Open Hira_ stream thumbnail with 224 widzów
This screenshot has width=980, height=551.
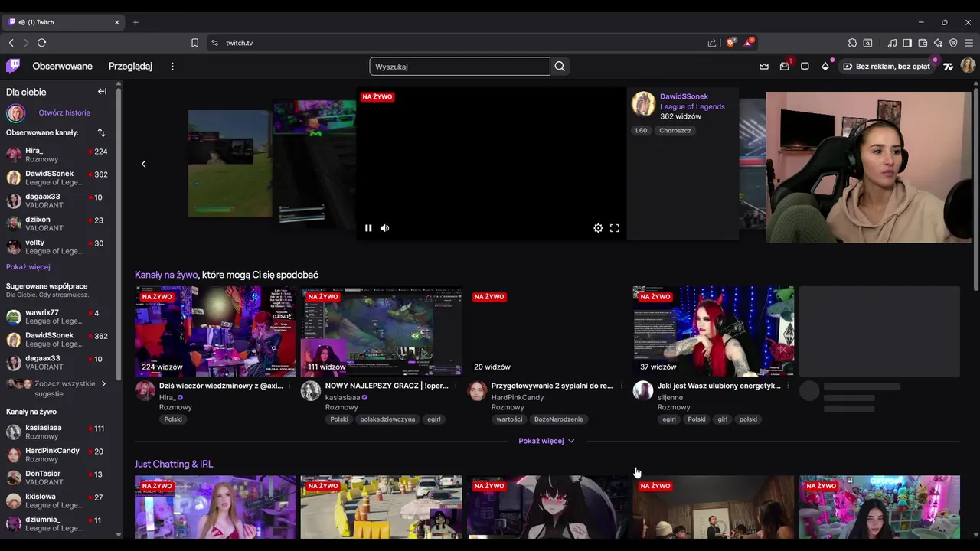tap(215, 331)
